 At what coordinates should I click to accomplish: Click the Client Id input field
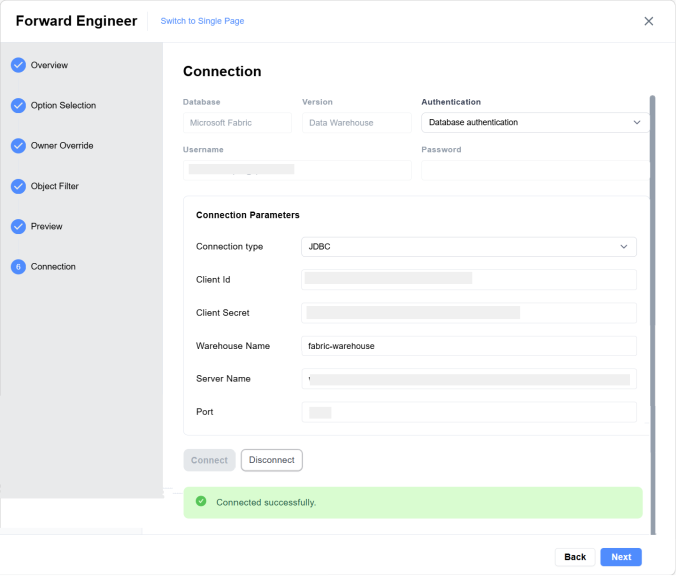(469, 279)
